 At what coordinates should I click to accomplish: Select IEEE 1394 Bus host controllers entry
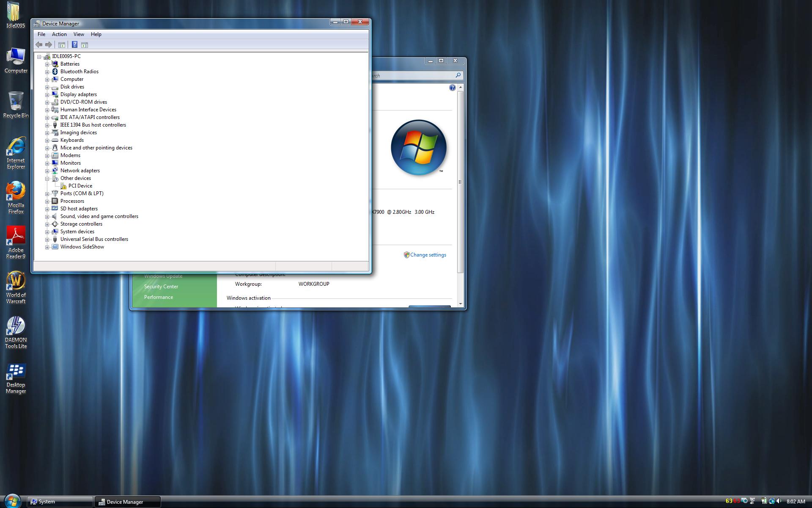click(93, 125)
